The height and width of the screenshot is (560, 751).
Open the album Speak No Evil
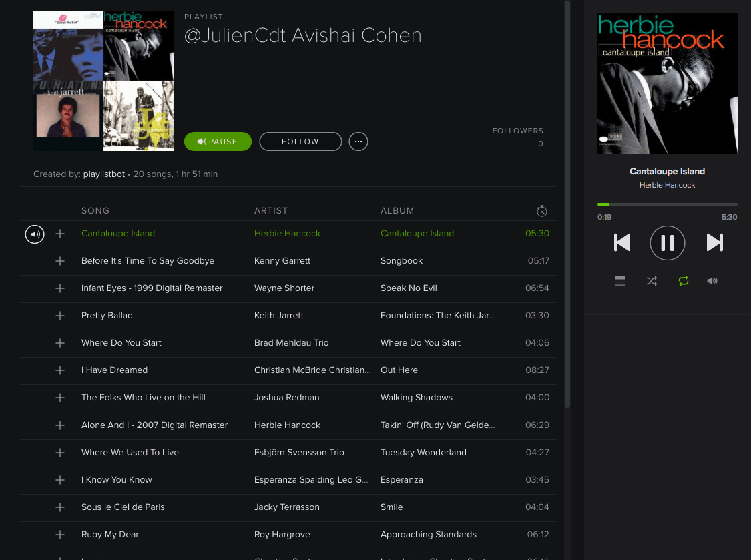pos(409,288)
